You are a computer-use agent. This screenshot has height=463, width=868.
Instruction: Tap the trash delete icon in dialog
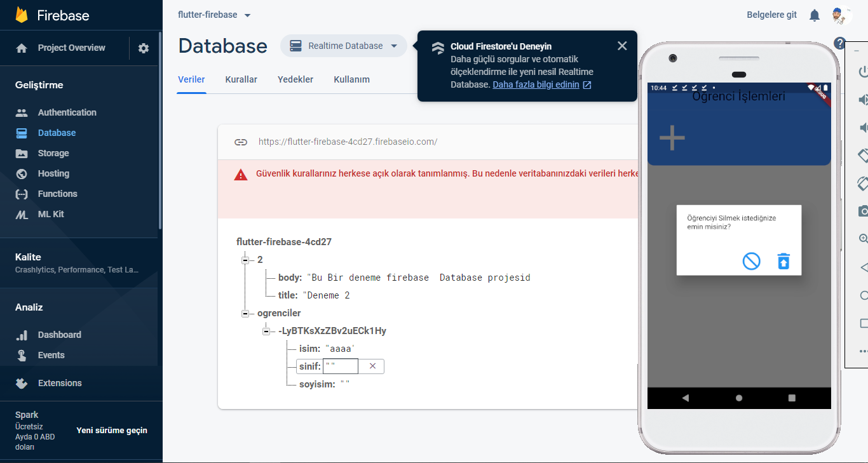tap(784, 261)
